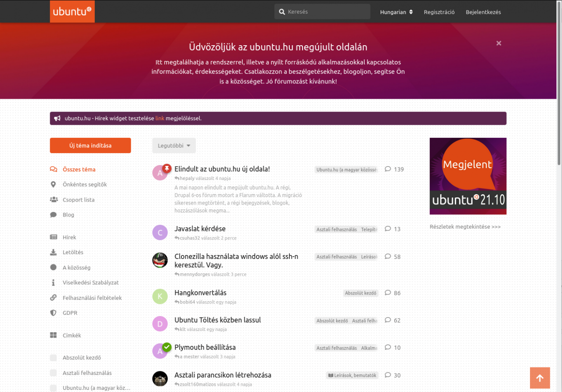Select the Ubuntu.hu tag square
Viewport: 562px width, 392px height.
[54, 388]
